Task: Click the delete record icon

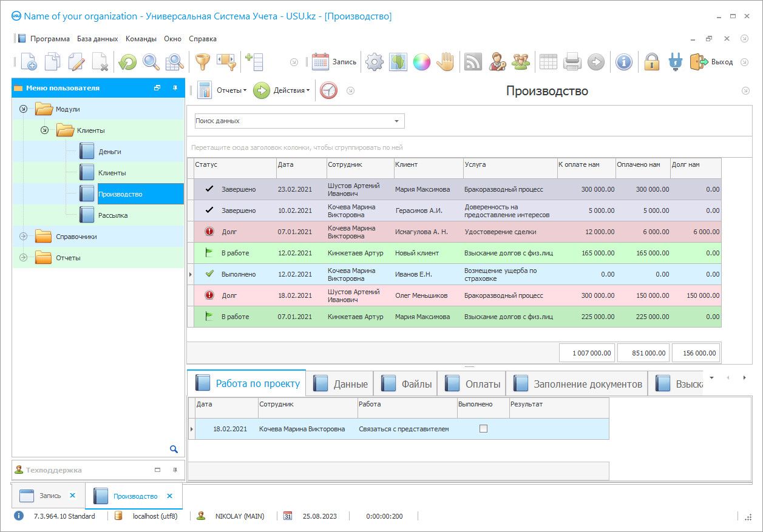Action: 100,62
